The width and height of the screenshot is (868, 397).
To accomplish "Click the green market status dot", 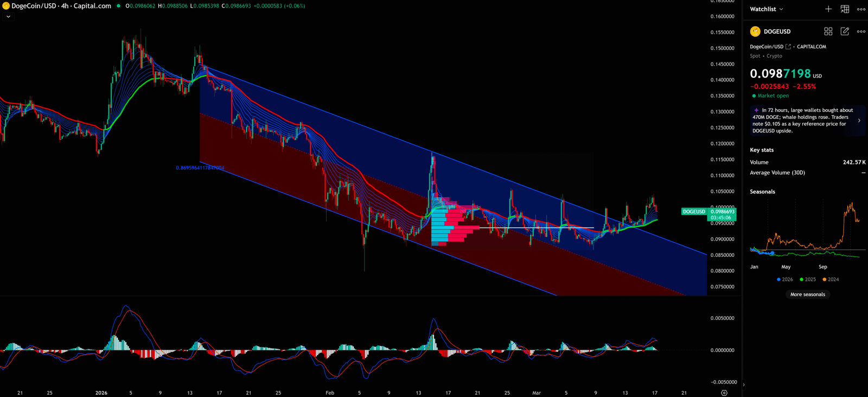I will click(x=754, y=96).
